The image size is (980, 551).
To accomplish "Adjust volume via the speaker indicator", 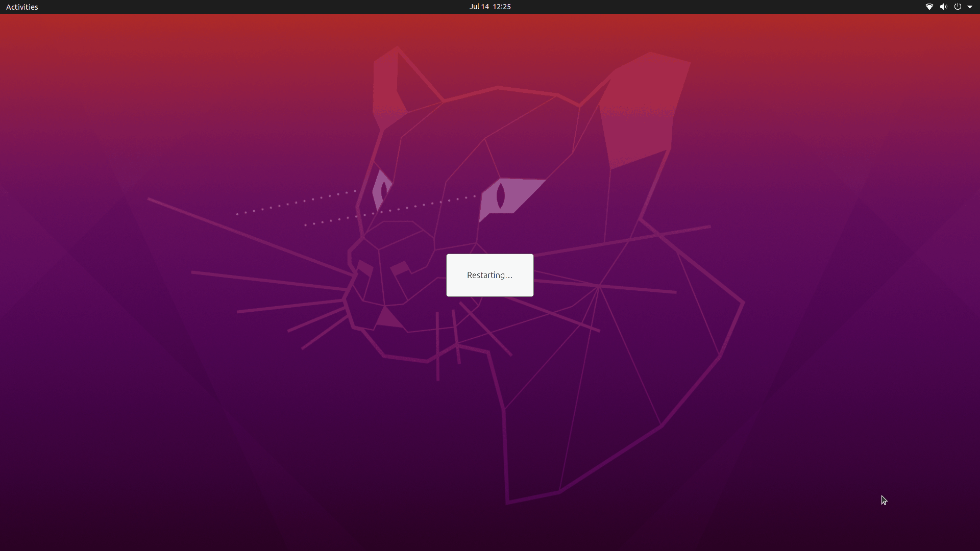I will pyautogui.click(x=943, y=7).
